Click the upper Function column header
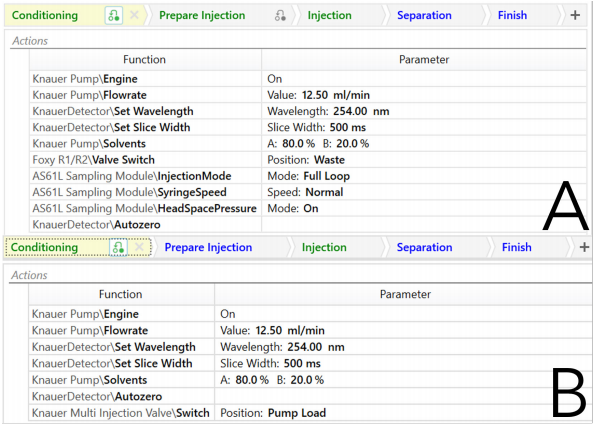 [x=145, y=60]
